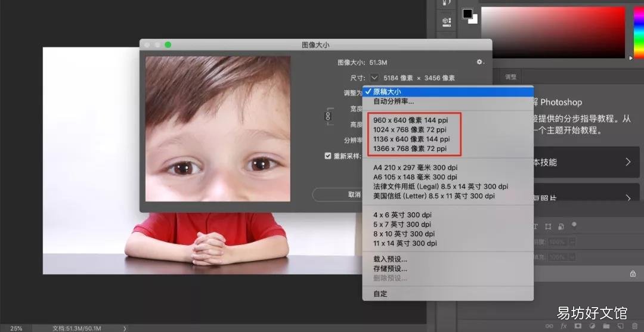Click the background white color swatch
Image resolution: width=644 pixels, height=332 pixels.
pos(475,20)
